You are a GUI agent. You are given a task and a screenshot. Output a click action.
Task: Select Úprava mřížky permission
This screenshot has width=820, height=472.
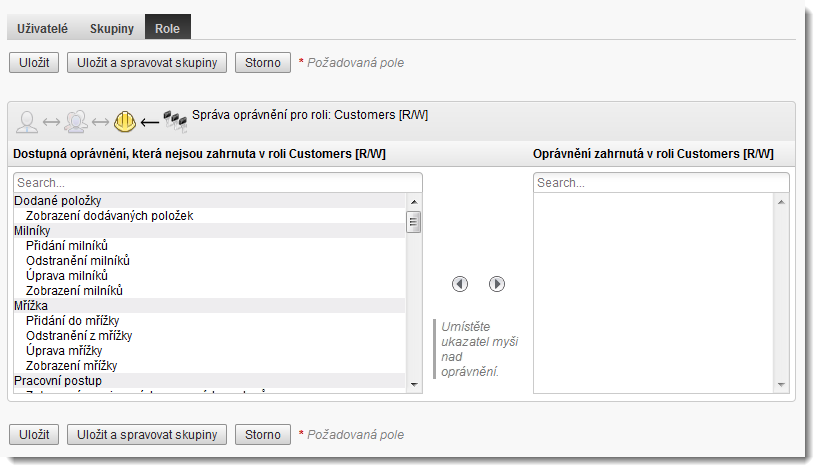pyautogui.click(x=209, y=351)
